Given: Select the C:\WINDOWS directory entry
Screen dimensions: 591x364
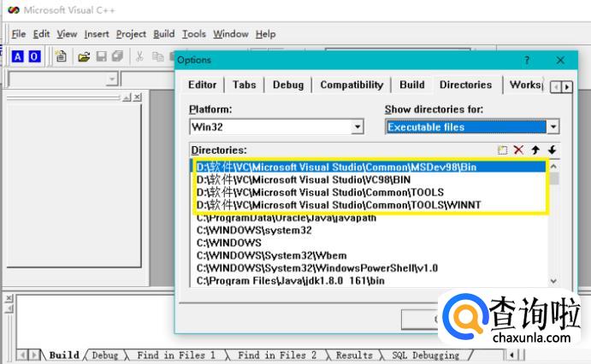Looking at the screenshot, I should (x=370, y=243).
